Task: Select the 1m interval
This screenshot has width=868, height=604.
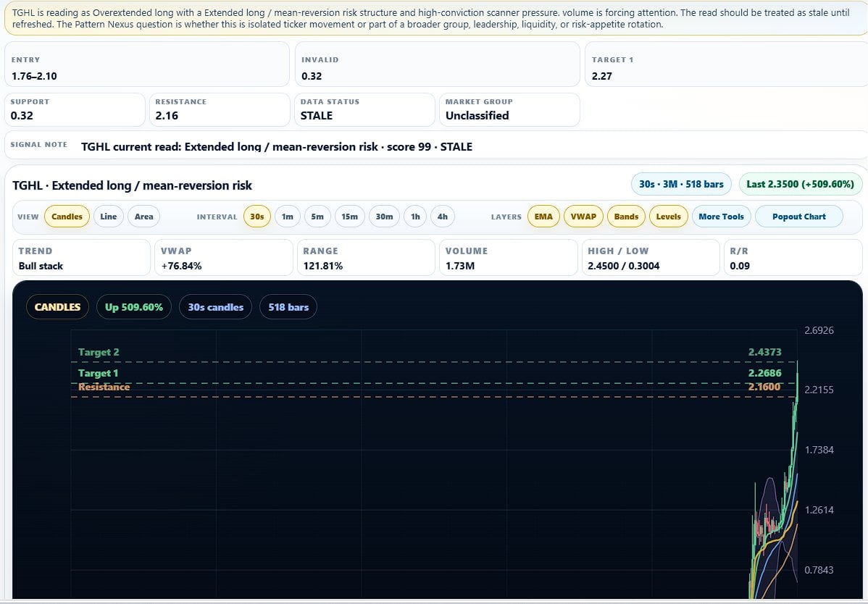Action: 288,217
